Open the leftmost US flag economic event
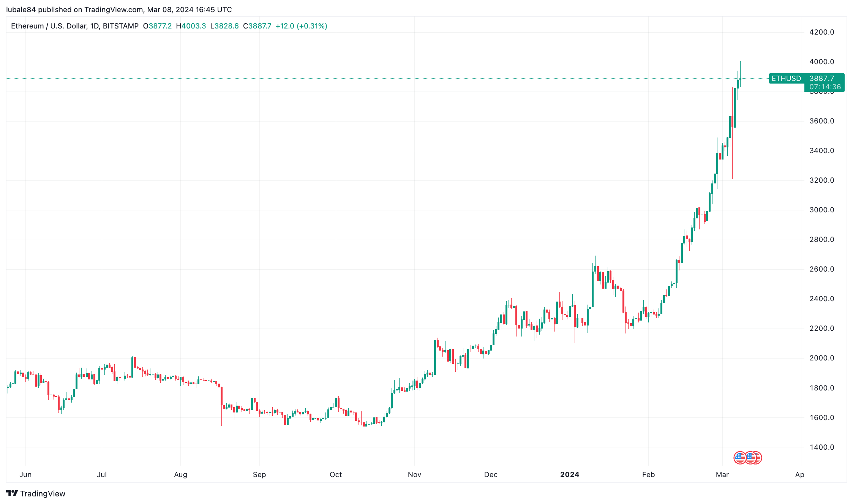Image resolution: width=853 pixels, height=504 pixels. 740,458
